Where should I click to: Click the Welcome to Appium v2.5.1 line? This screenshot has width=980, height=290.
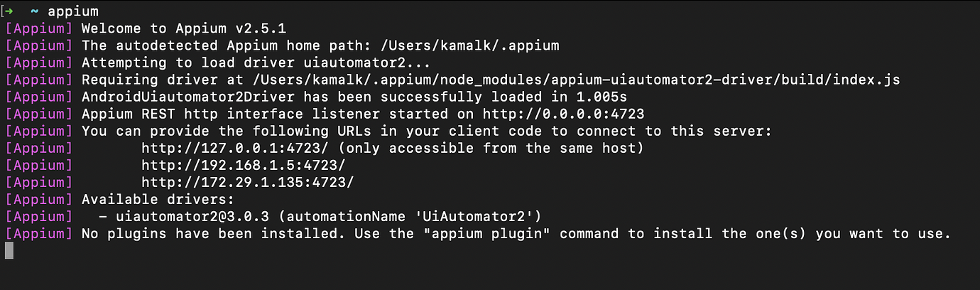(184, 28)
